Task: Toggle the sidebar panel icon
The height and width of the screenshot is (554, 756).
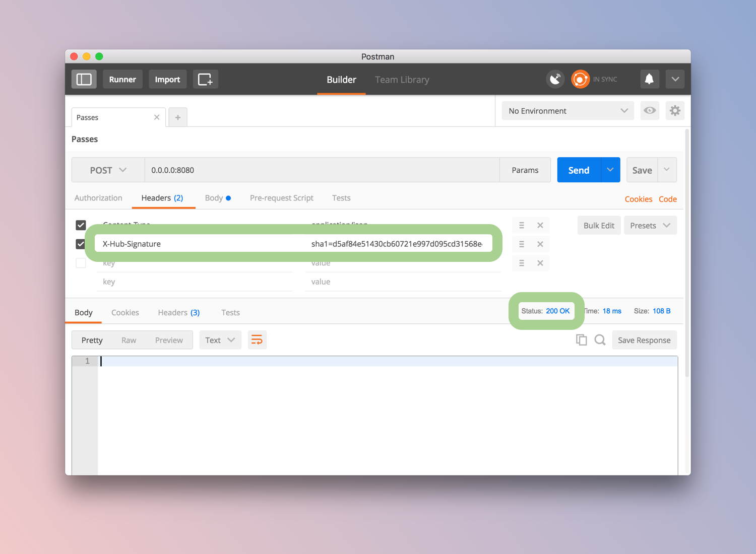Action: click(x=84, y=79)
